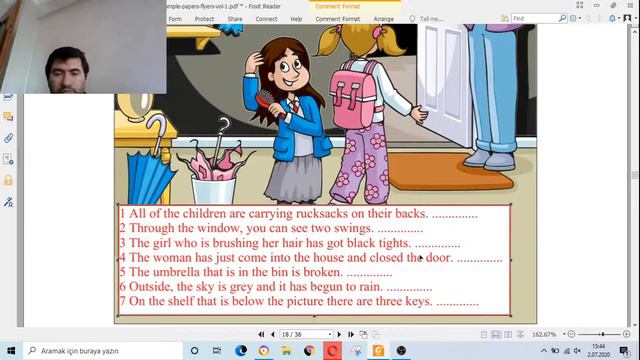Click inside the Find text field
The width and height of the screenshot is (640, 360).
pos(535,18)
